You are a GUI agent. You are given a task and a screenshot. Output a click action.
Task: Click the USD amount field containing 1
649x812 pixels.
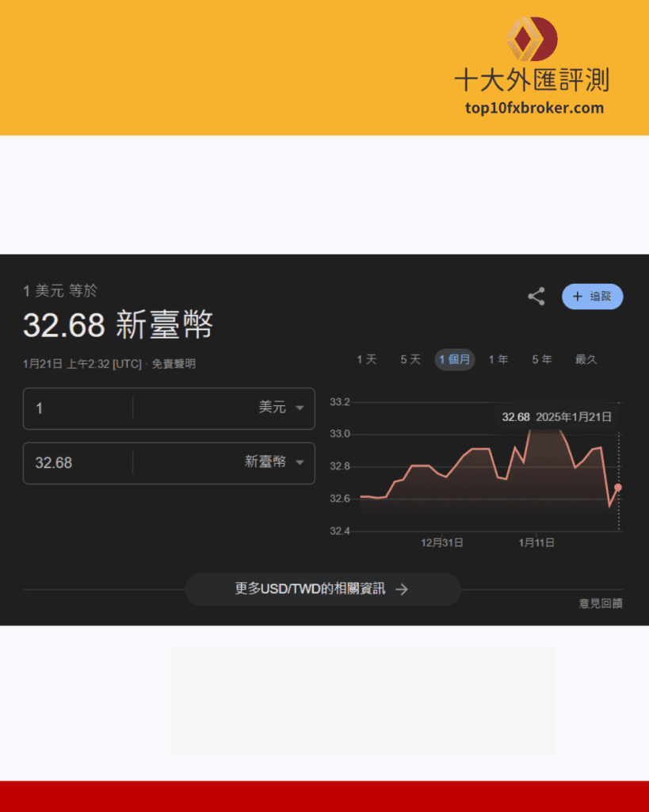(x=79, y=408)
